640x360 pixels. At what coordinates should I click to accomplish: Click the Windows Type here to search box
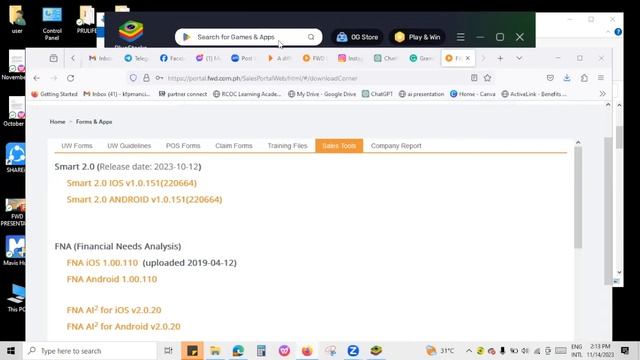point(91,351)
